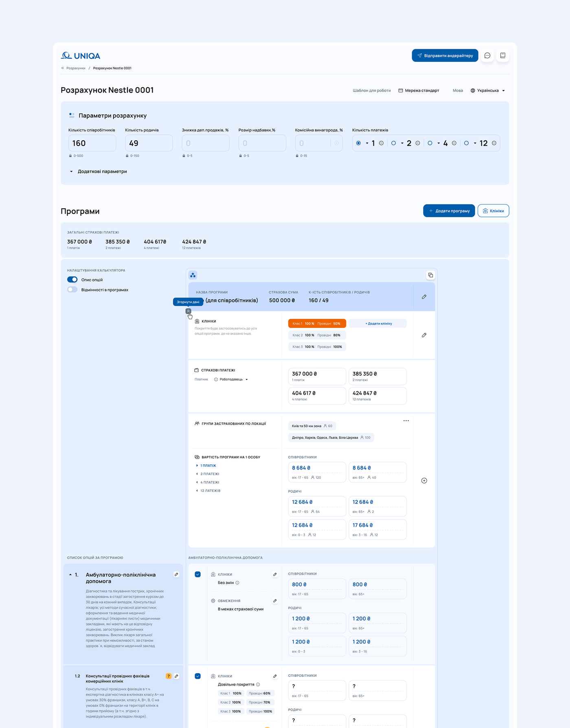Click the 'Кількість родичів' field with 49

tap(149, 143)
